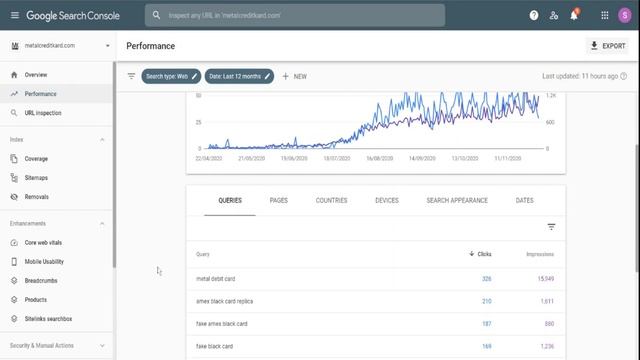This screenshot has width=640, height=360.
Task: Open URL inspection in sidebar
Action: [x=56, y=113]
